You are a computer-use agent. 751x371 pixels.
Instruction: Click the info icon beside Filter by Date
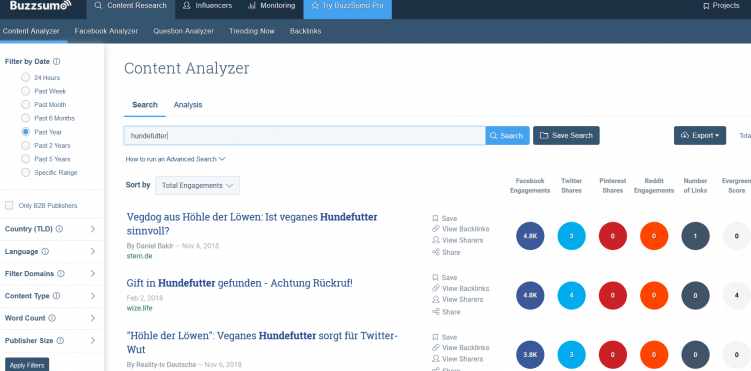[x=57, y=61]
